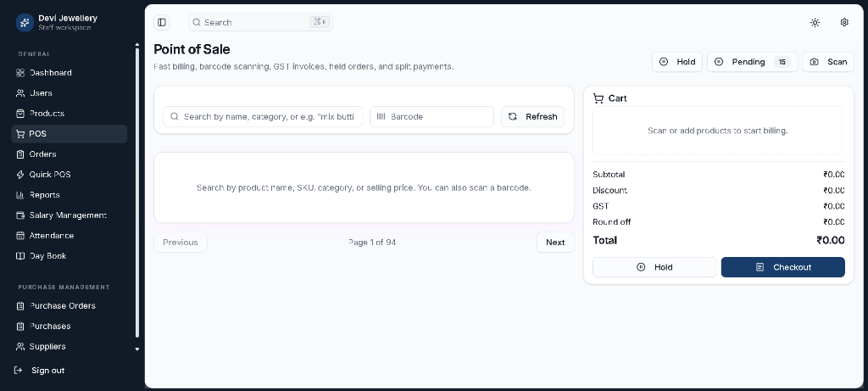Screen dimensions: 868x391
Task: Click the Cart header icon
Action: [x=598, y=98]
